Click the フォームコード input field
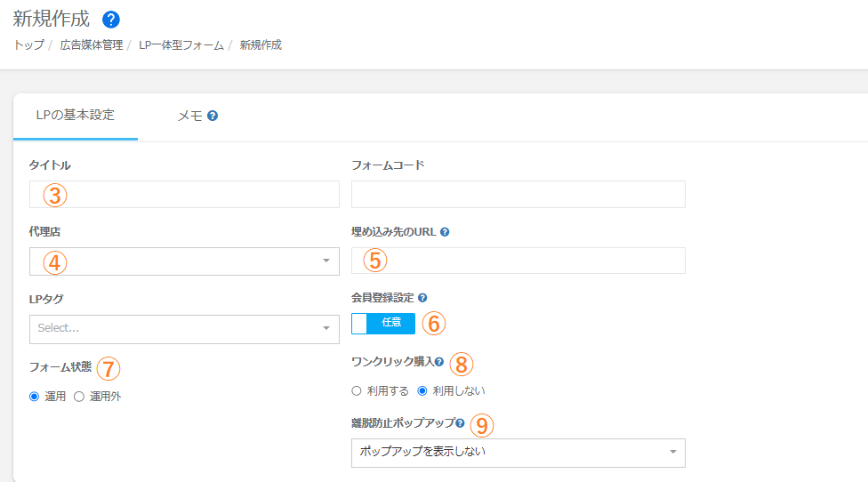 click(x=518, y=194)
